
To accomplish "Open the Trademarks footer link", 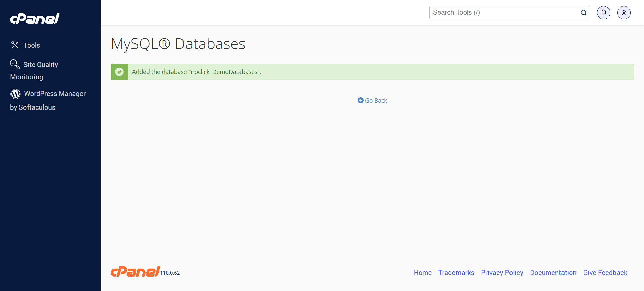I will pyautogui.click(x=456, y=273).
